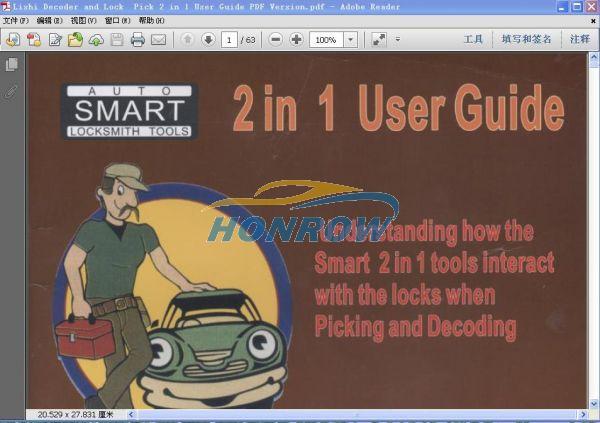Screen dimensions: 600x423
Task: Click the page size text 20.529 x 27.831
Action: [76, 414]
